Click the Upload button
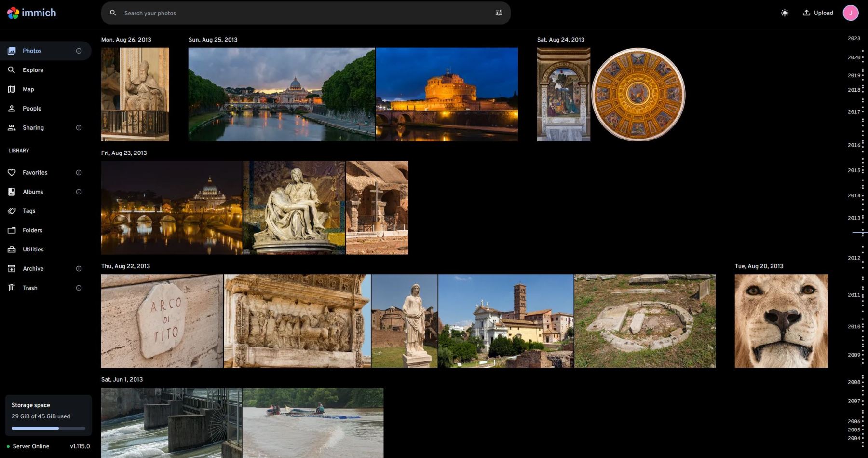Screen dimensions: 868x458 point(818,13)
